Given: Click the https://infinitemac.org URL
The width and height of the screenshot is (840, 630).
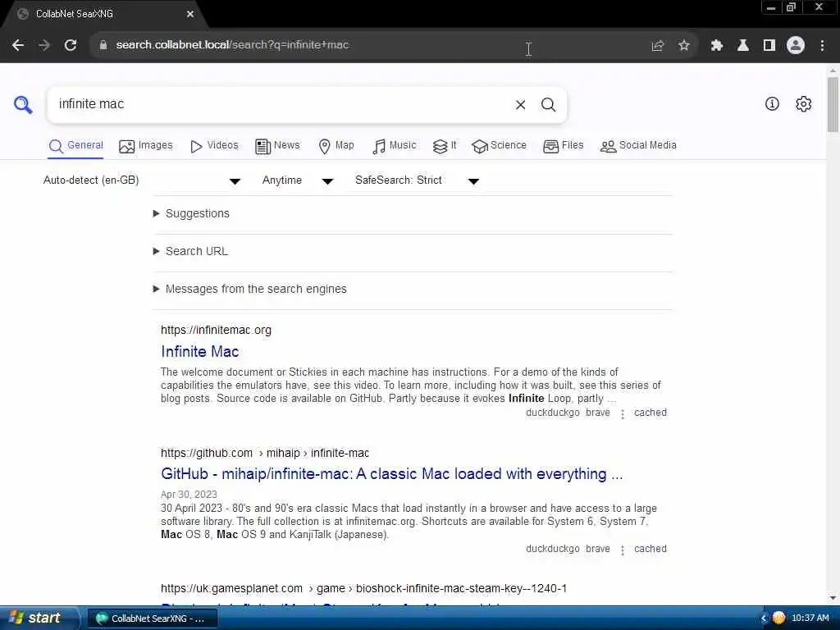Looking at the screenshot, I should coord(216,330).
